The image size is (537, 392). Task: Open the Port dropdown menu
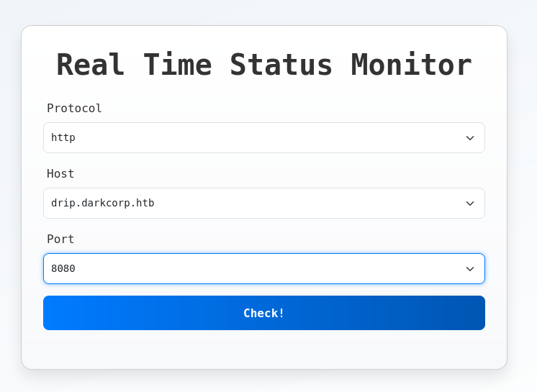click(263, 268)
